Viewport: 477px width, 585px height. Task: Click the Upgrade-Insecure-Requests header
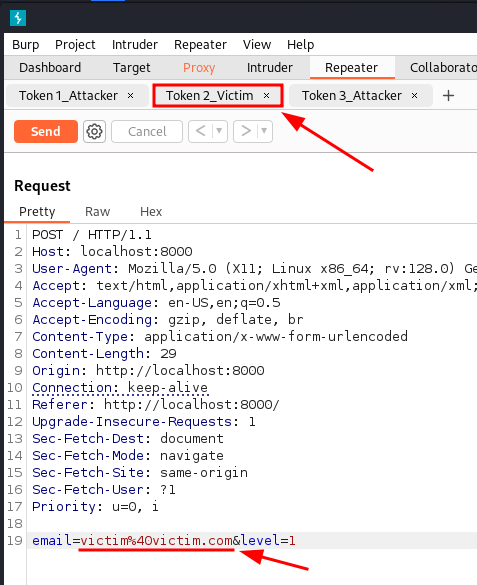click(x=144, y=422)
